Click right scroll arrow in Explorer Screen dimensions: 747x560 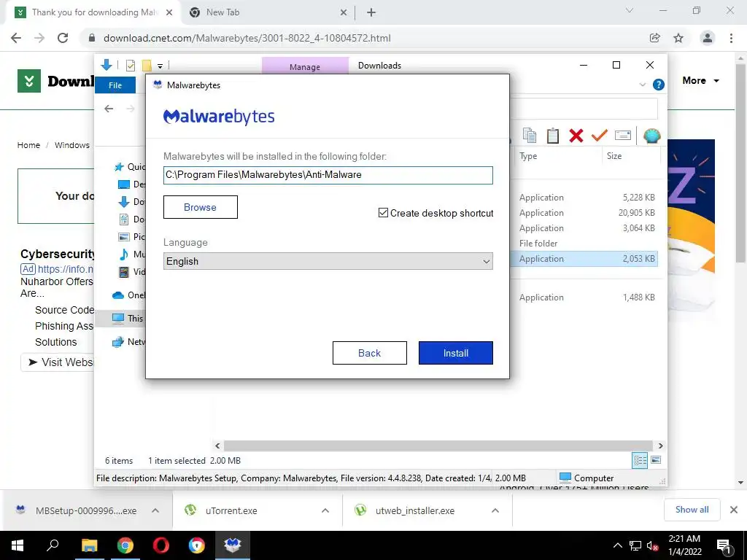pyautogui.click(x=660, y=446)
